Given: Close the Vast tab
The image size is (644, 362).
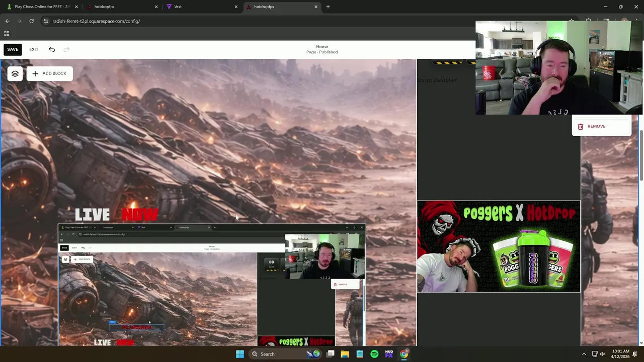Looking at the screenshot, I should click(x=236, y=7).
